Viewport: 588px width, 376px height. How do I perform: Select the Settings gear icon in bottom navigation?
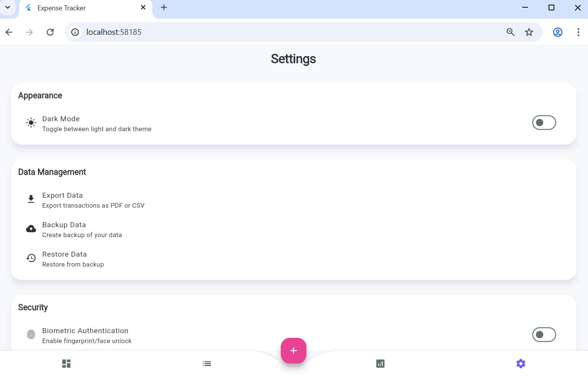click(521, 363)
